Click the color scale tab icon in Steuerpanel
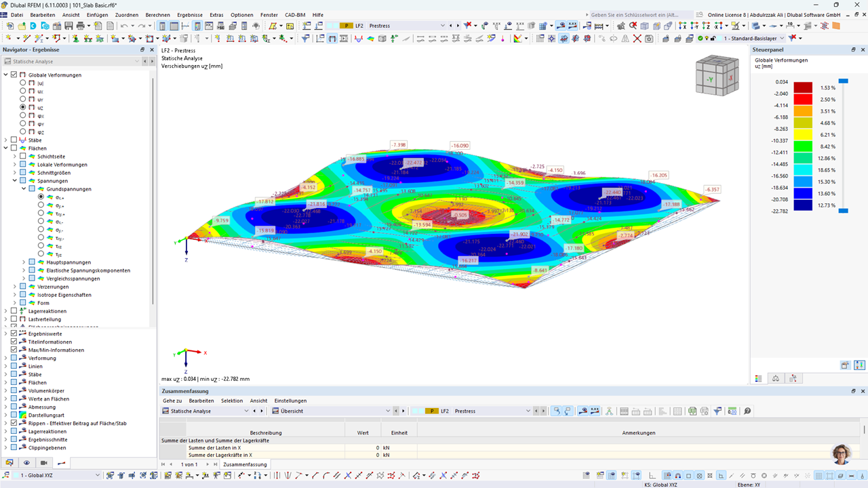This screenshot has width=868, height=488. [x=759, y=378]
